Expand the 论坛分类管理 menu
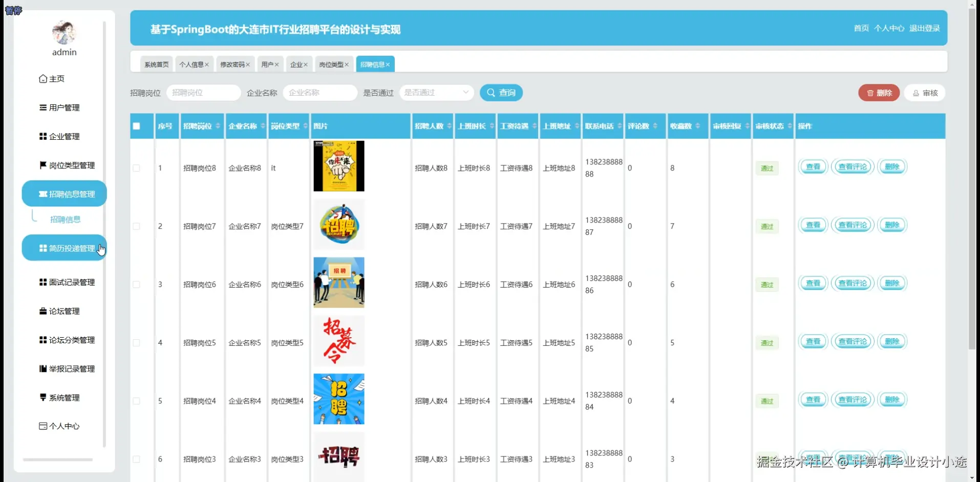Screen dimensions: 980x482 tap(67, 340)
